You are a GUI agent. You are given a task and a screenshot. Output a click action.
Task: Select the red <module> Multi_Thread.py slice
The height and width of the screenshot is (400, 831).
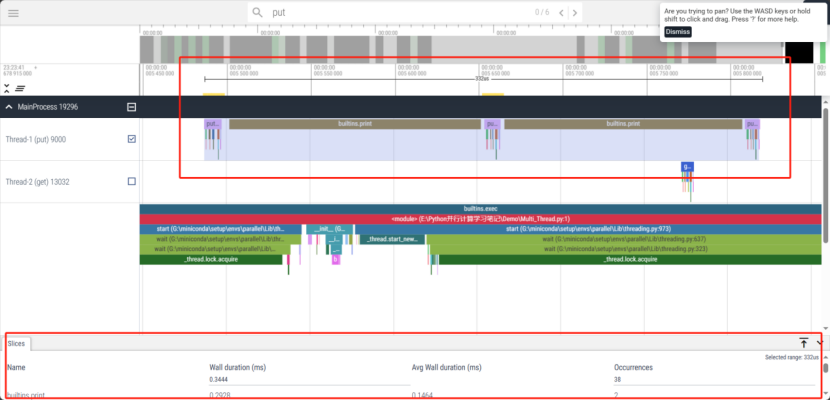coord(481,218)
